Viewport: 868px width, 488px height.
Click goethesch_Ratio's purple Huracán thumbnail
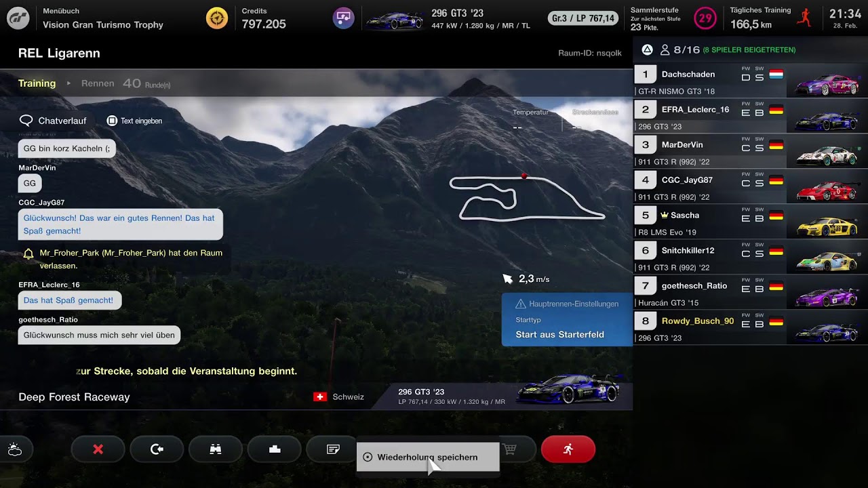pos(826,296)
